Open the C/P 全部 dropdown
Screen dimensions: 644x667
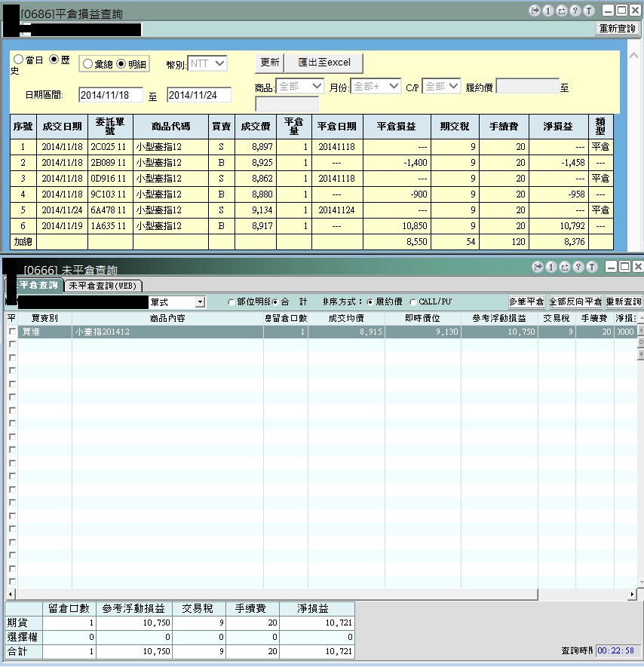pos(441,87)
